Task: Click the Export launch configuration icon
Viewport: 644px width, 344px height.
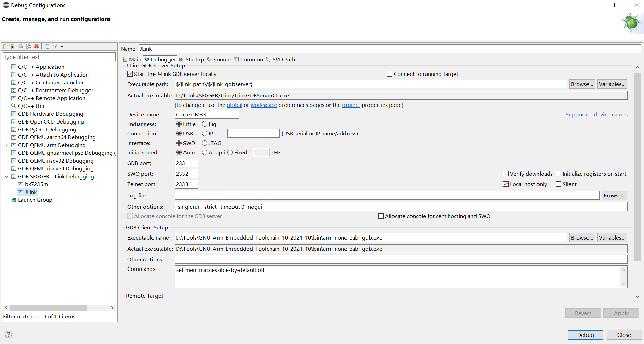Action: click(x=21, y=46)
